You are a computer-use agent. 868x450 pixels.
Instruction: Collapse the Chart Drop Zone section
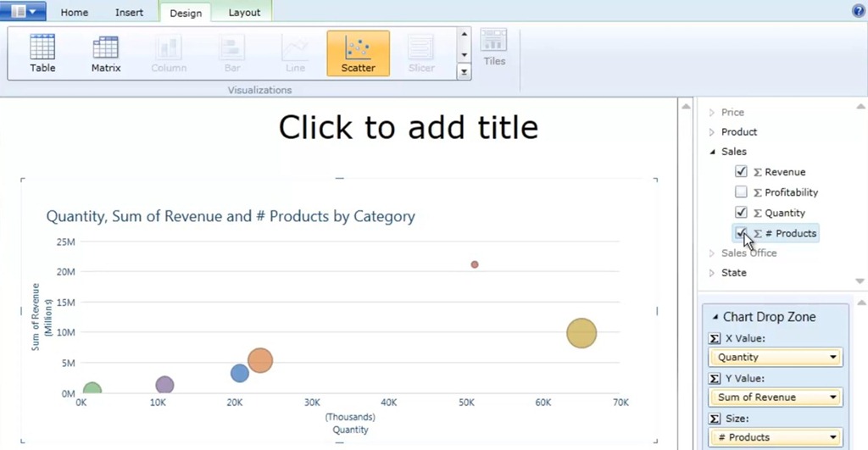click(715, 317)
